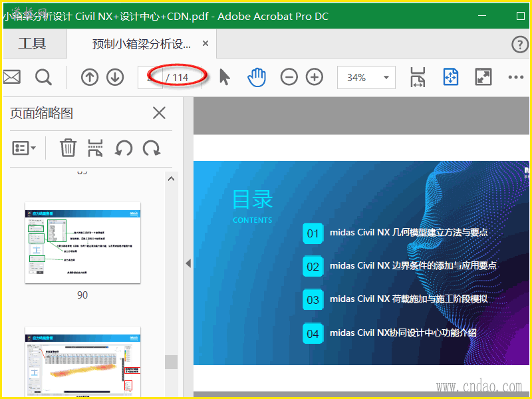Viewport: 532px width, 399px height.
Task: Click the 页面缩略图 panel title
Action: 41,113
